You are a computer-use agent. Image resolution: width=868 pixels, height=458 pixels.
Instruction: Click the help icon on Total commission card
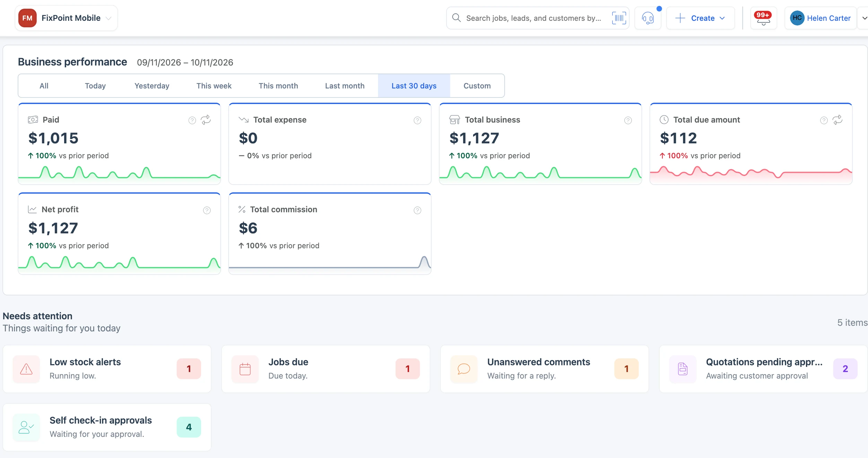click(x=417, y=210)
